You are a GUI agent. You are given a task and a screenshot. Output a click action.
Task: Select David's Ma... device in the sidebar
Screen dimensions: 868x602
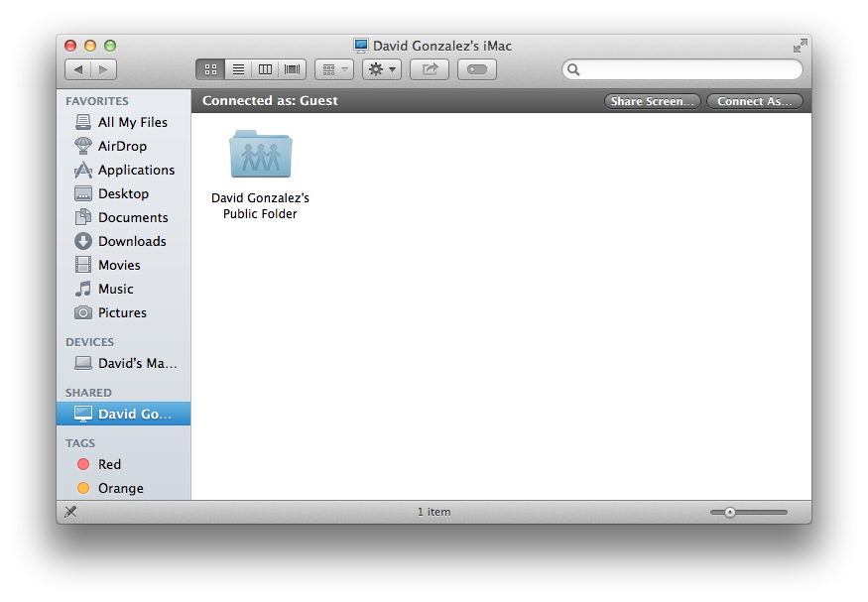(x=123, y=364)
